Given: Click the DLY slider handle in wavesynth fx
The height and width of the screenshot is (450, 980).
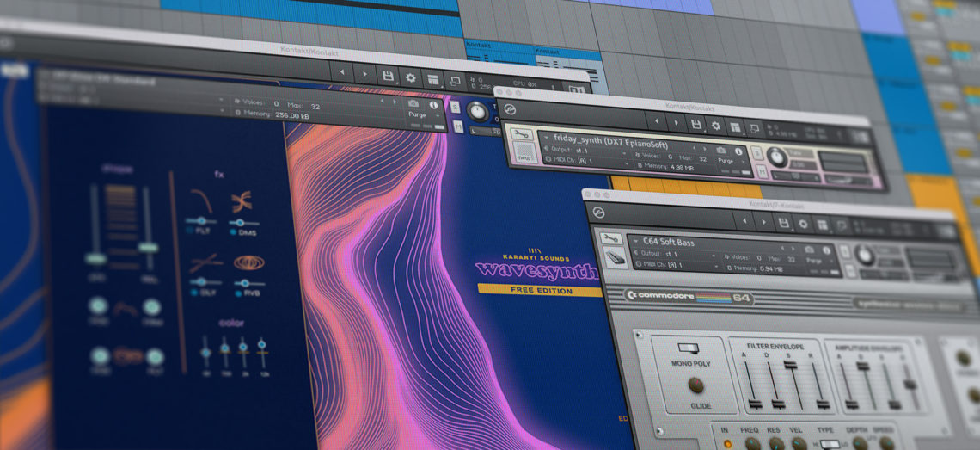Looking at the screenshot, I should 202,281.
